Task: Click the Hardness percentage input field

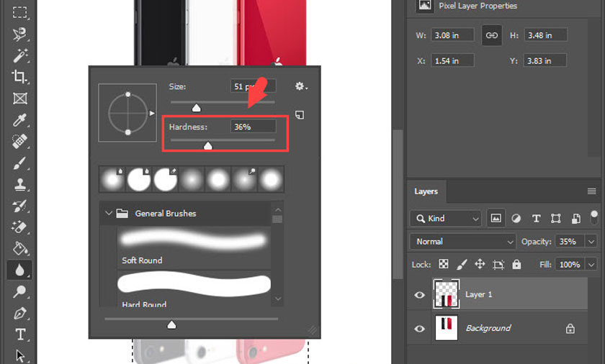Action: (253, 127)
